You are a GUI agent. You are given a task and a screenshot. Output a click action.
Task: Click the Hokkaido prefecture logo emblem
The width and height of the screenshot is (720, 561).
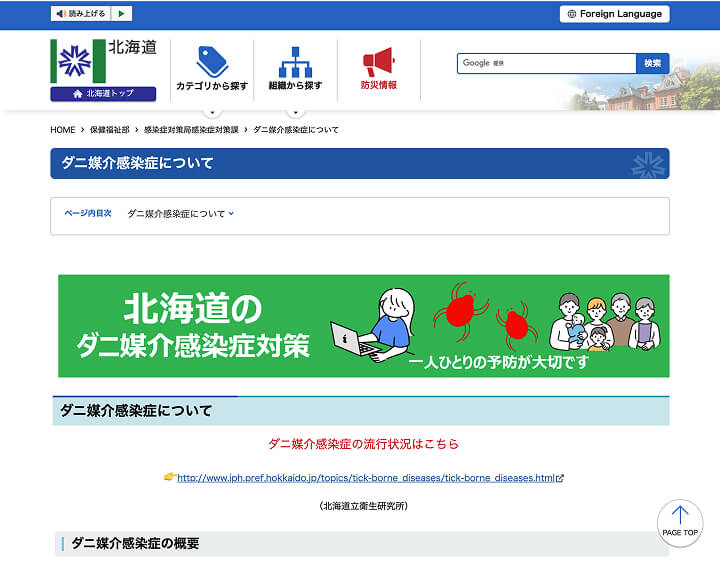click(x=78, y=61)
